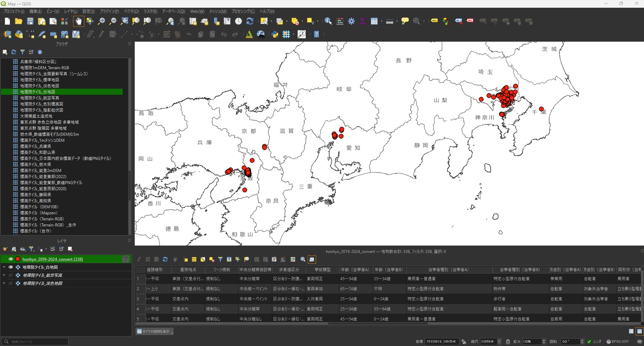Image resolution: width=644 pixels, height=346 pixels.
Task: Open the ベクタ(O) menu
Action: (x=131, y=11)
